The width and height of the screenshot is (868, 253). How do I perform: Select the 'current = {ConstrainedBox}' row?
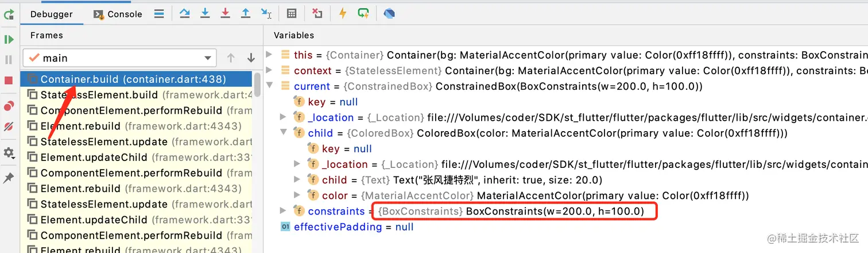coord(565,86)
